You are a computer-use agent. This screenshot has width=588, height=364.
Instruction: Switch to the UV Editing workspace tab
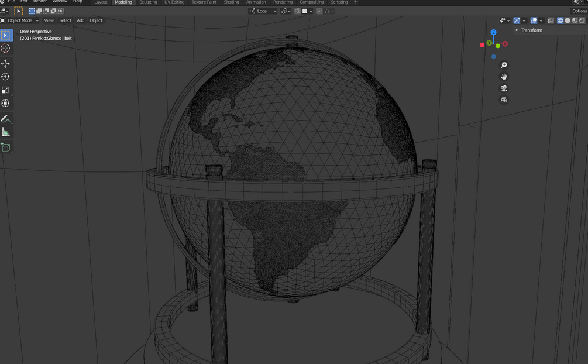[174, 2]
